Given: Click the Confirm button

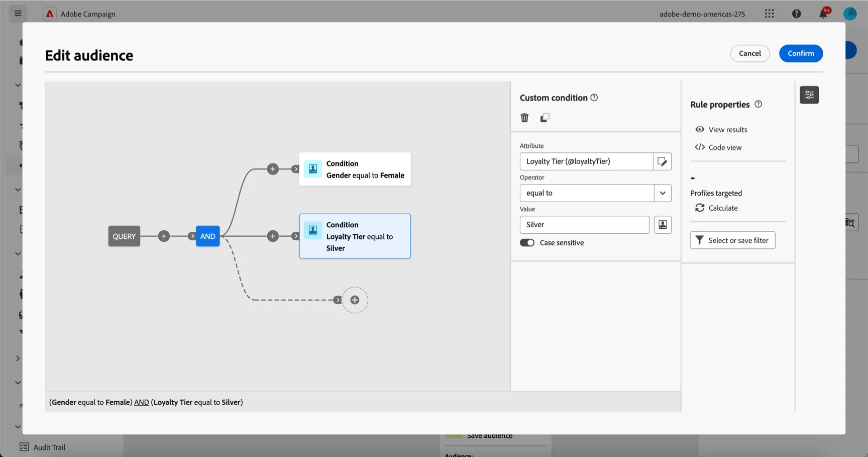Looking at the screenshot, I should [801, 53].
